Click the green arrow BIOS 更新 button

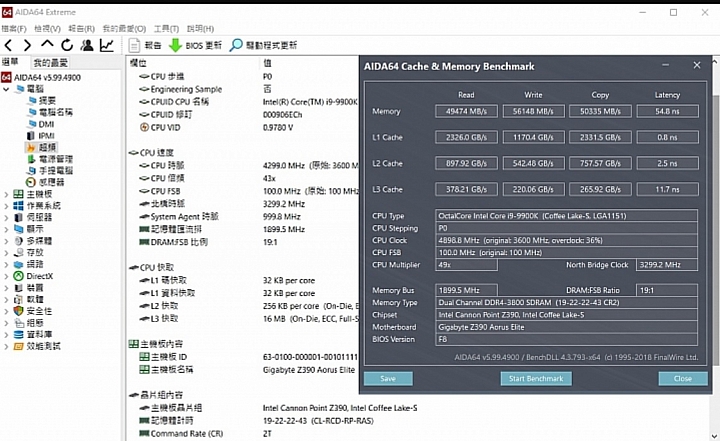(x=196, y=45)
